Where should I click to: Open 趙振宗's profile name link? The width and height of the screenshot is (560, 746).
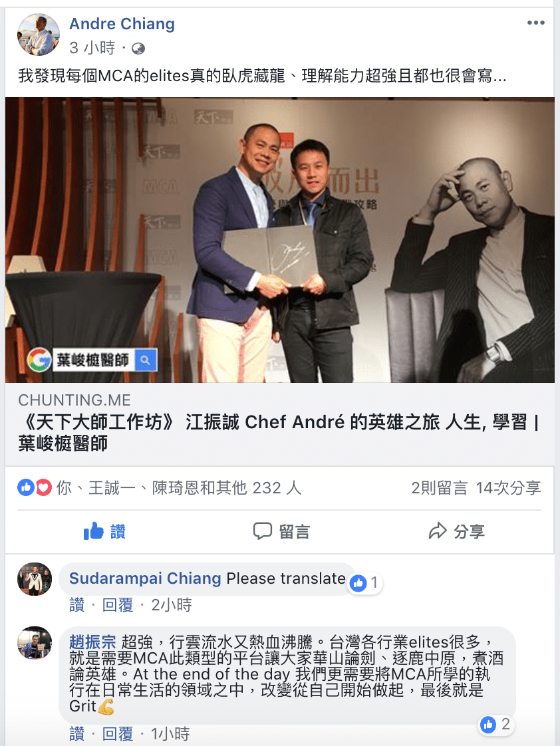(92, 642)
